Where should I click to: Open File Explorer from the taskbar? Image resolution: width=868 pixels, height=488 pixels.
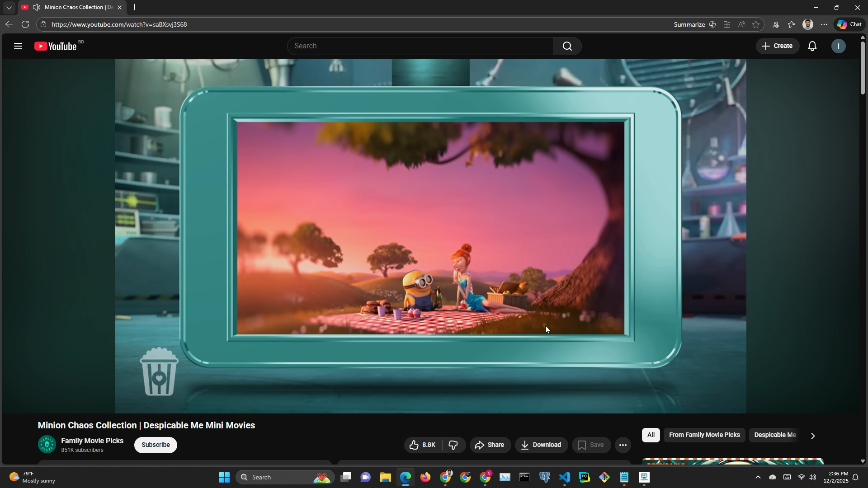pyautogui.click(x=385, y=477)
